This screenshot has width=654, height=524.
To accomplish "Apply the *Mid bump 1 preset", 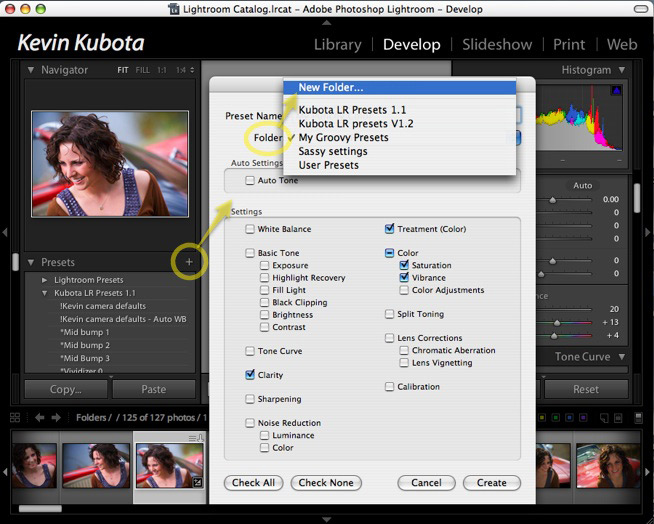I will coord(85,332).
